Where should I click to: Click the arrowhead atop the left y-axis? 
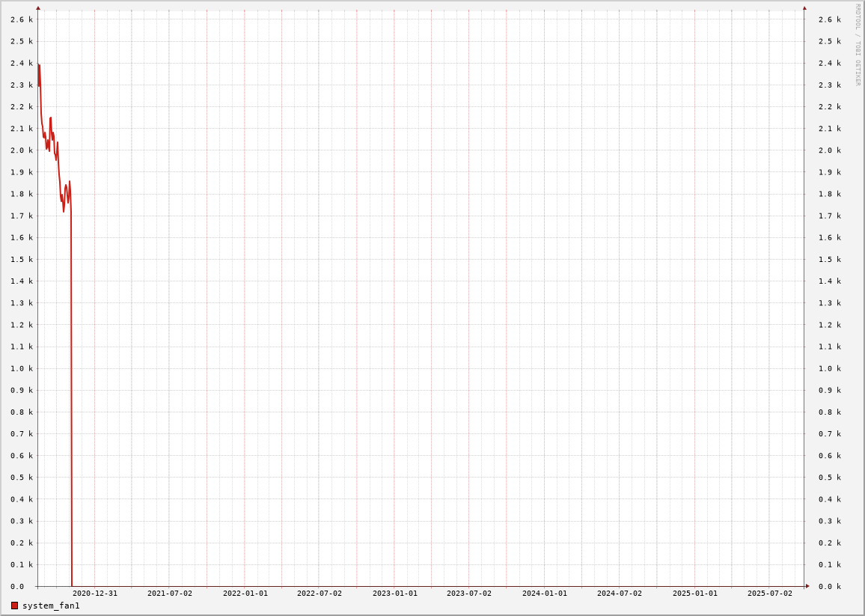(38, 8)
